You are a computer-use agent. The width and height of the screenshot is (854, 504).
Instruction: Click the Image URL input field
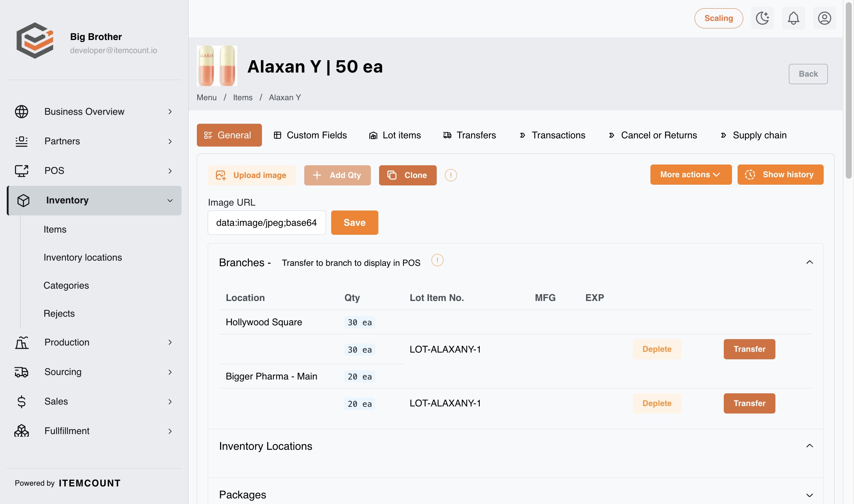pos(267,223)
